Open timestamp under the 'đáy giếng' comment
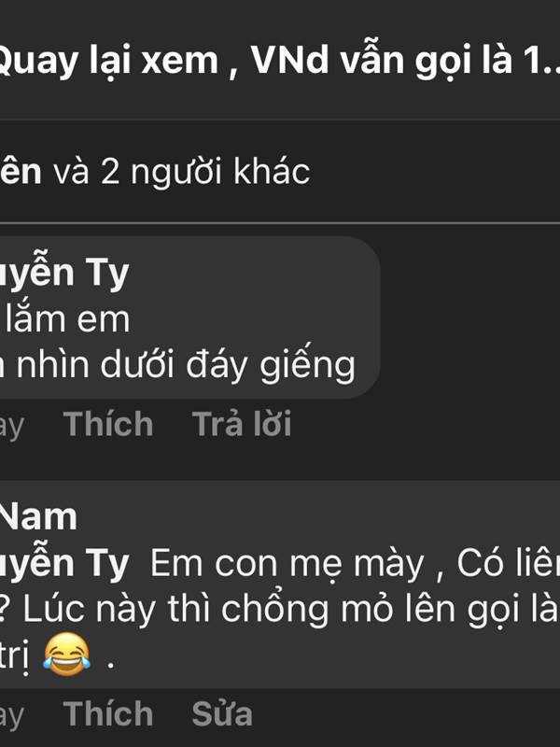The height and width of the screenshot is (747, 560). [12, 426]
